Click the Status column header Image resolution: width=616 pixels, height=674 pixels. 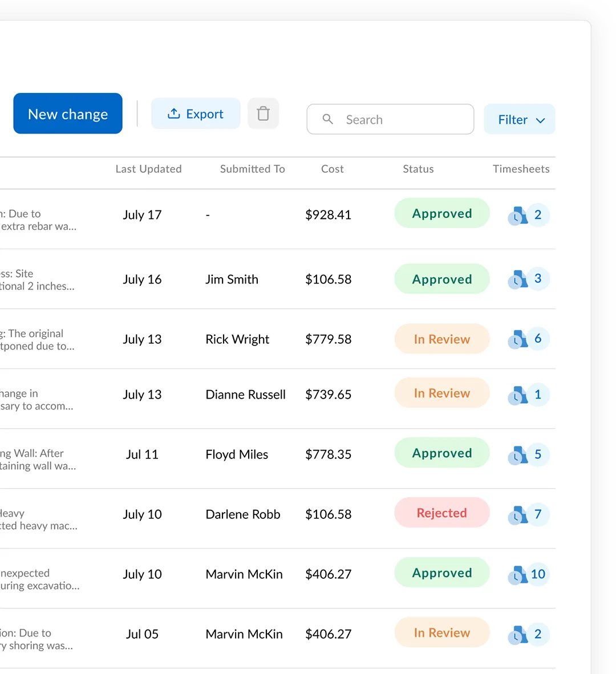(418, 169)
